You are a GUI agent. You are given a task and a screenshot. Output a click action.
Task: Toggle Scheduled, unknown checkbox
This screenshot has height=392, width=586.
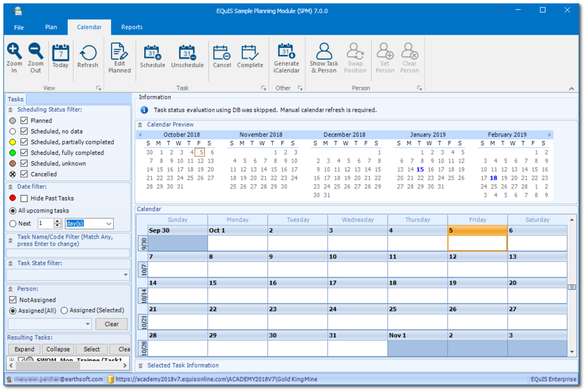[24, 163]
